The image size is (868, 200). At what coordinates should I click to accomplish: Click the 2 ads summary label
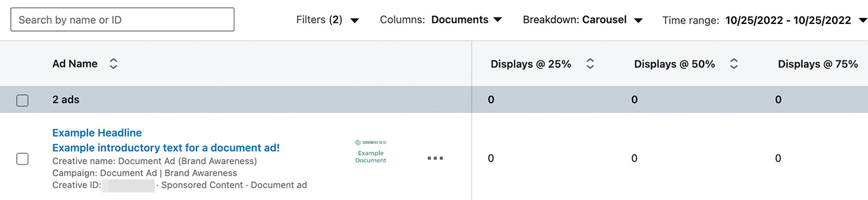pyautogui.click(x=66, y=99)
